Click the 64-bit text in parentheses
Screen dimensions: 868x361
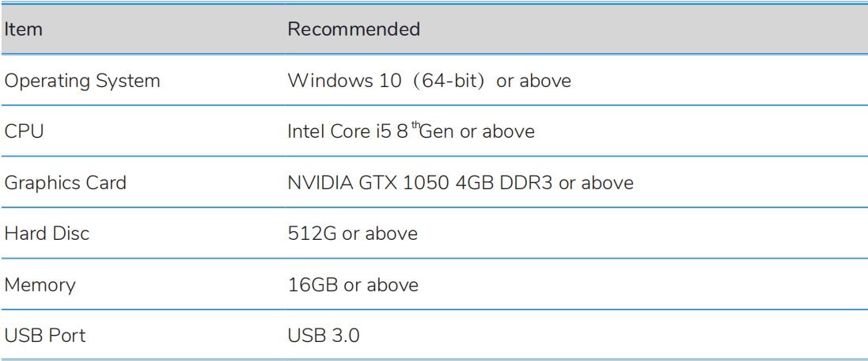click(x=449, y=81)
